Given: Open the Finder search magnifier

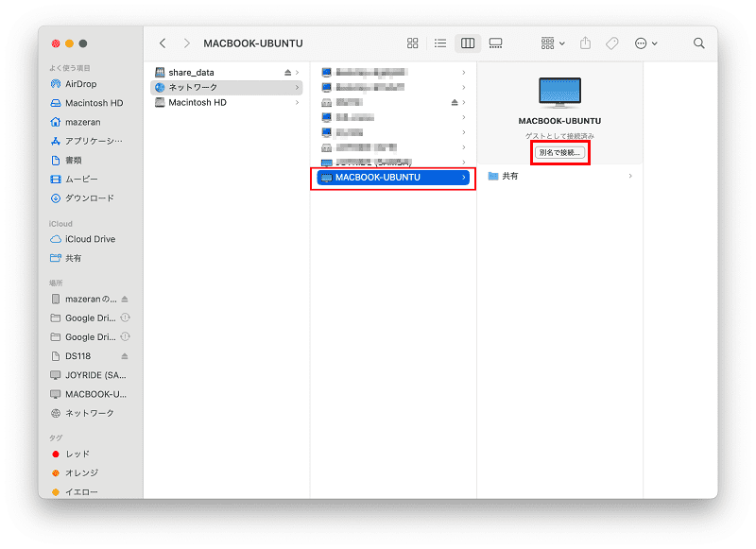Looking at the screenshot, I should tap(698, 43).
